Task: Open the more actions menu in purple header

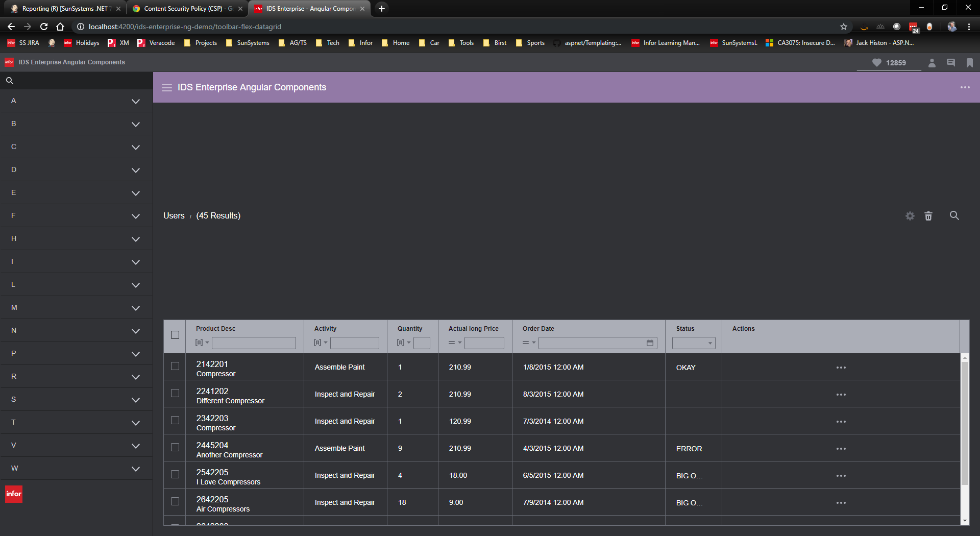Action: pyautogui.click(x=965, y=87)
